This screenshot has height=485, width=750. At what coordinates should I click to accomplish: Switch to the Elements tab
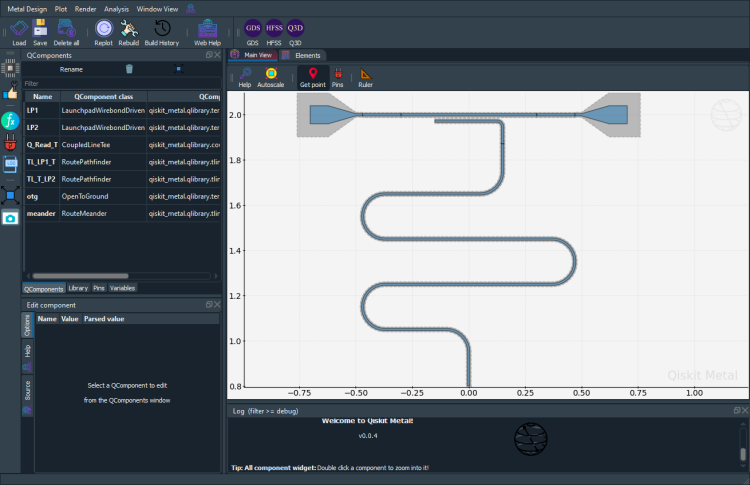[302, 55]
